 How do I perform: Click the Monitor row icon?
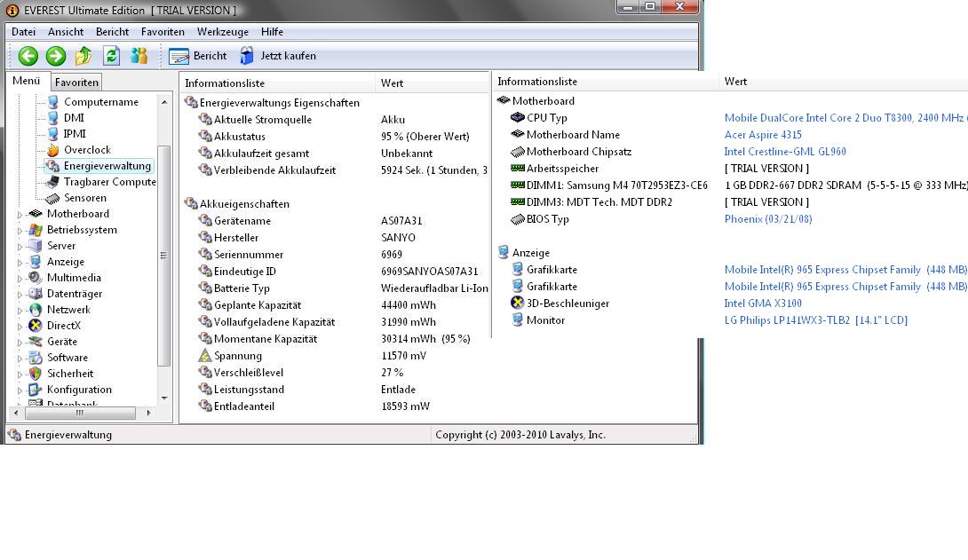(x=518, y=320)
